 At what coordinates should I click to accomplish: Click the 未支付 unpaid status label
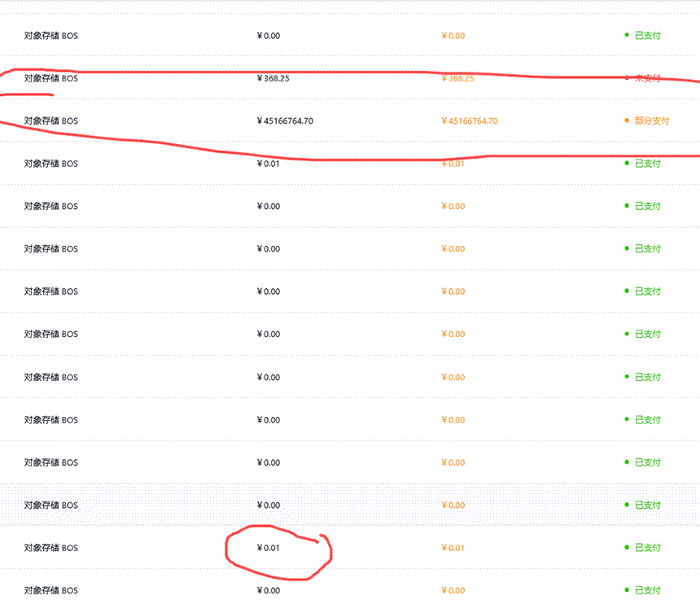(x=647, y=79)
